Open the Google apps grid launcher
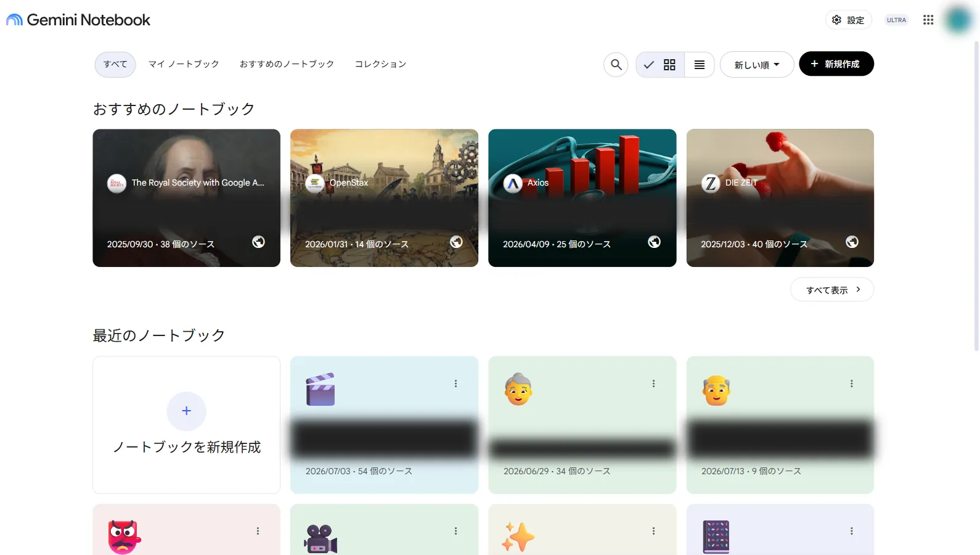980x555 pixels. 928,20
